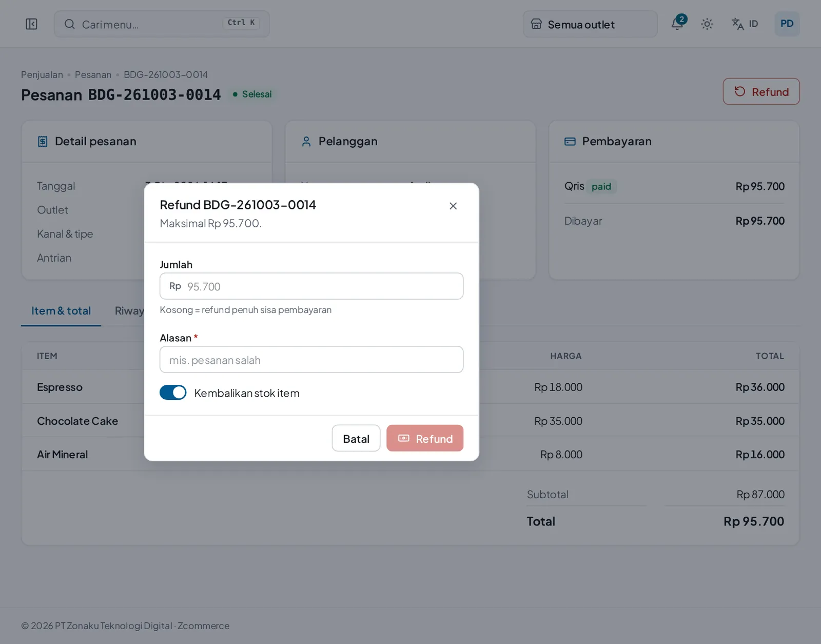Screen dimensions: 821x644
Task: Focus the Cari menu search box
Action: 162,24
